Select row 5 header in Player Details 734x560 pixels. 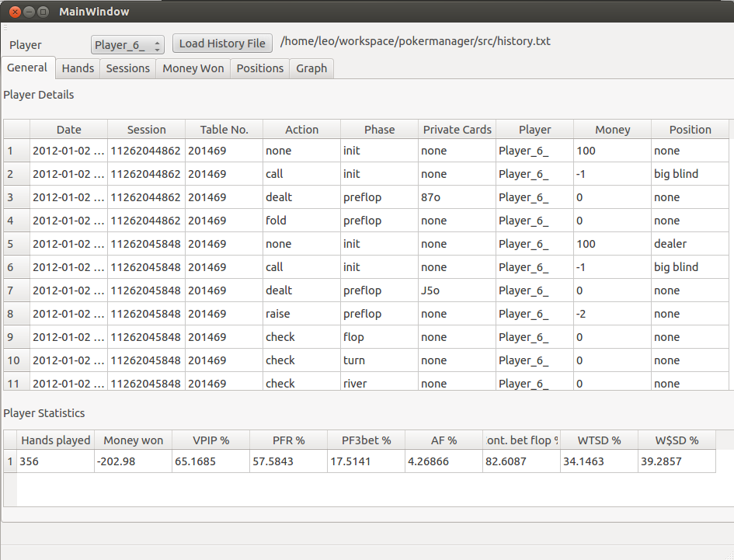click(17, 244)
